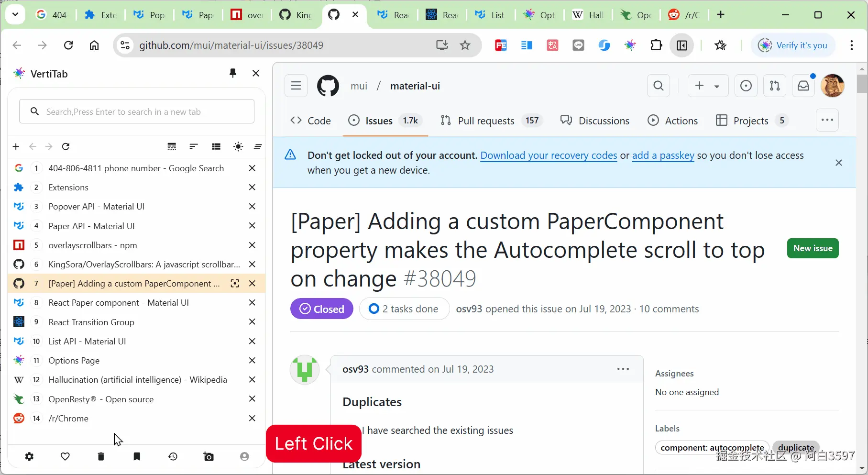Switch to the 'Opt' browser tab
Screen dimensions: 868x475
coord(539,15)
